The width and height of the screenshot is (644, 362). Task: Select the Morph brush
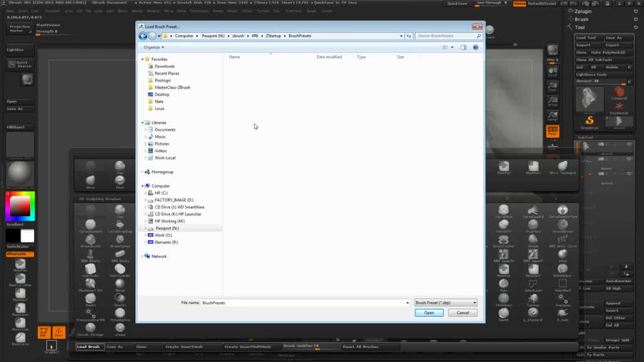pos(120,283)
